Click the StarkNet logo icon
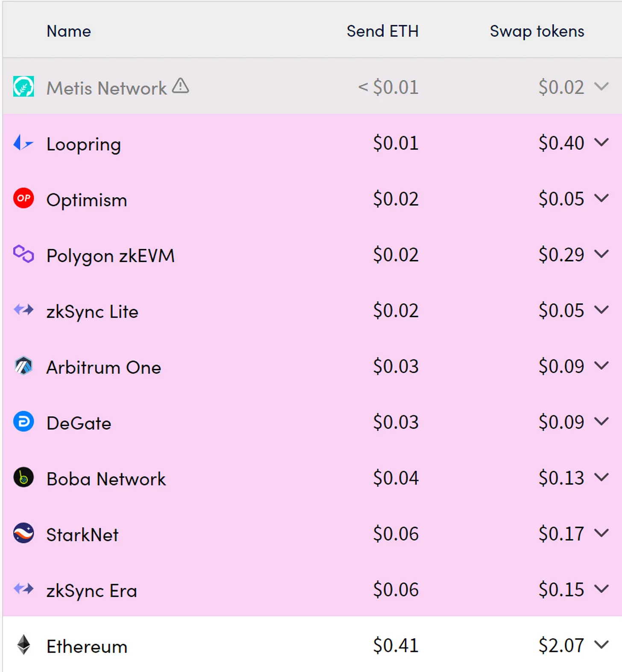Viewport: 622px width, 672px height. tap(23, 533)
